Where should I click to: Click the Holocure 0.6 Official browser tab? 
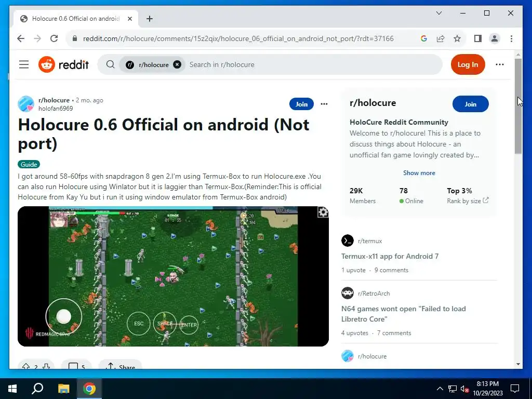click(75, 19)
